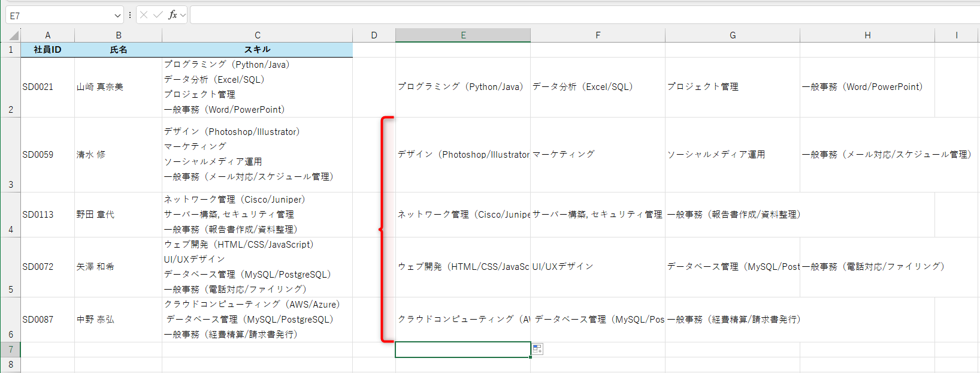Viewport: 980px width, 373px height.
Task: Select column B header
Action: click(x=119, y=35)
